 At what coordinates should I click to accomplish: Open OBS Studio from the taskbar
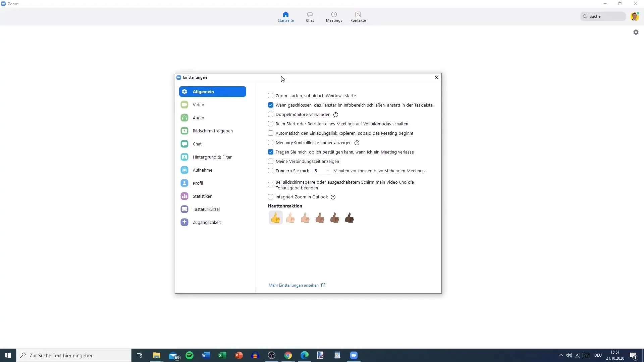pyautogui.click(x=272, y=355)
